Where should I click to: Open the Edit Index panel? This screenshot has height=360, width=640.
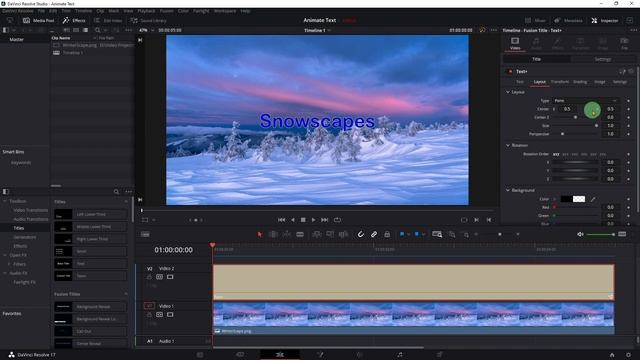coord(108,20)
